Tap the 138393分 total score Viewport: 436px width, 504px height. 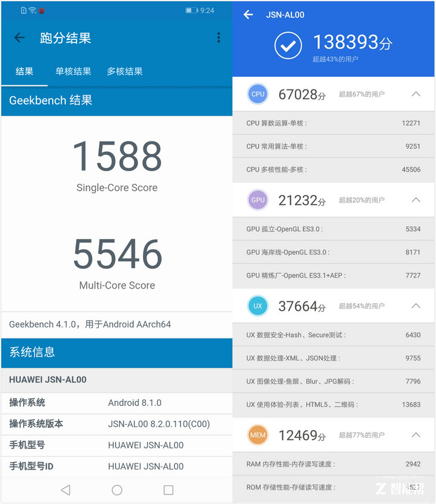(x=352, y=42)
